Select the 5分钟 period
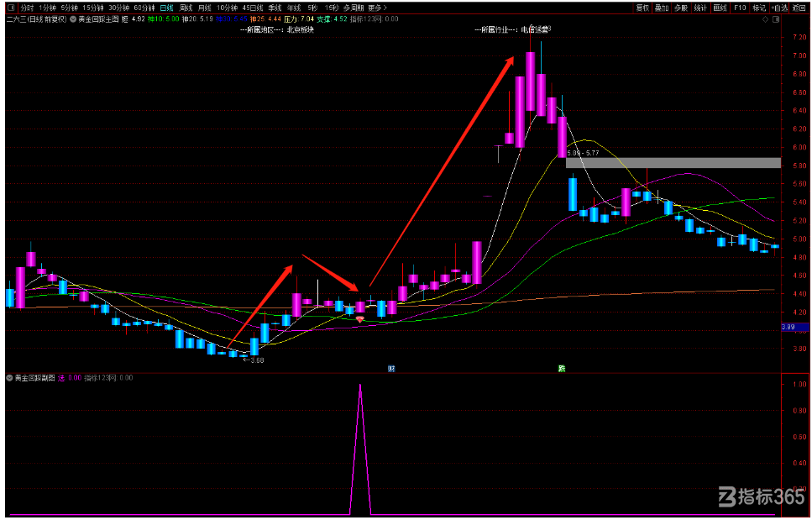The height and width of the screenshot is (520, 812). coord(69,8)
